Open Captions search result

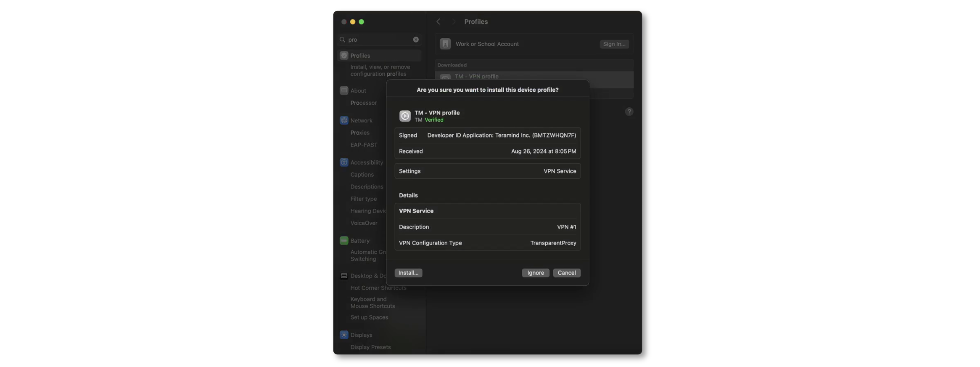(362, 175)
